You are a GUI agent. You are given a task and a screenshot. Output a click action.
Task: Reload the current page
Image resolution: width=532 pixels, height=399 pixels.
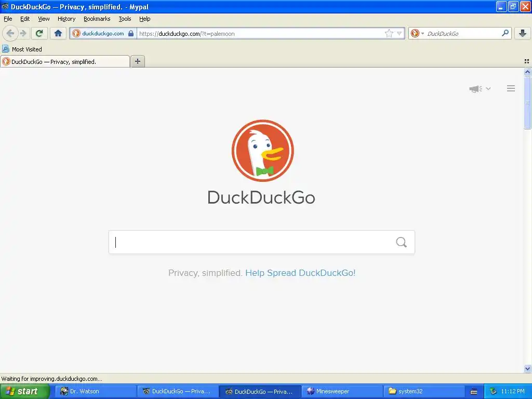(x=39, y=33)
